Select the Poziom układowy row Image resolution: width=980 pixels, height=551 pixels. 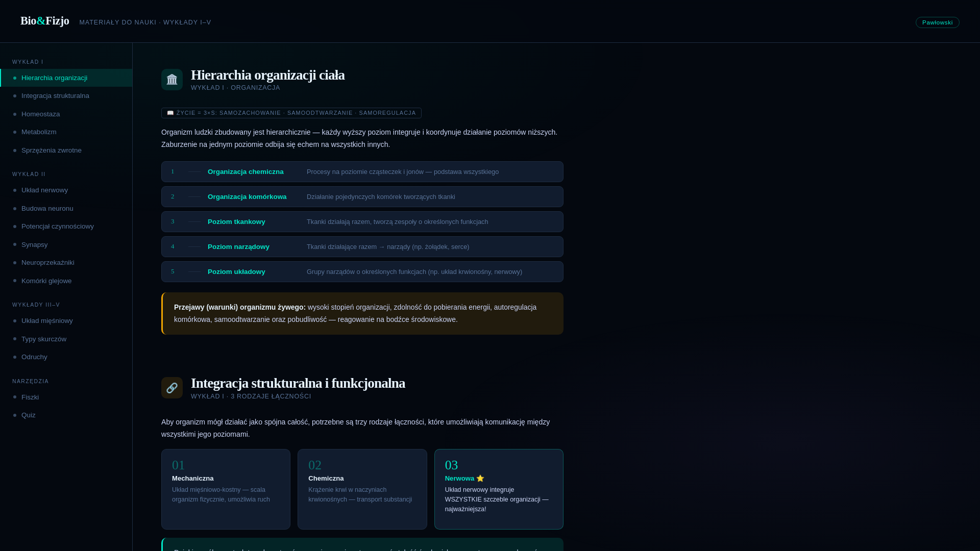pos(362,272)
